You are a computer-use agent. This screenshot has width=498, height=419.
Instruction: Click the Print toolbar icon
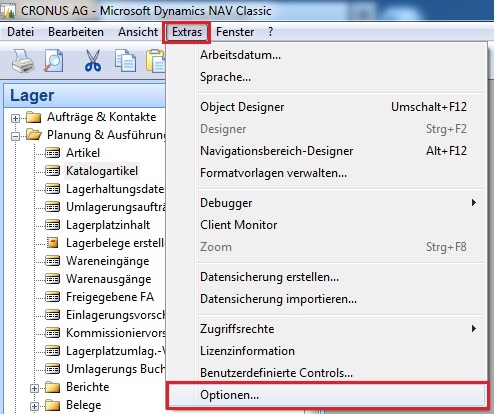click(23, 61)
